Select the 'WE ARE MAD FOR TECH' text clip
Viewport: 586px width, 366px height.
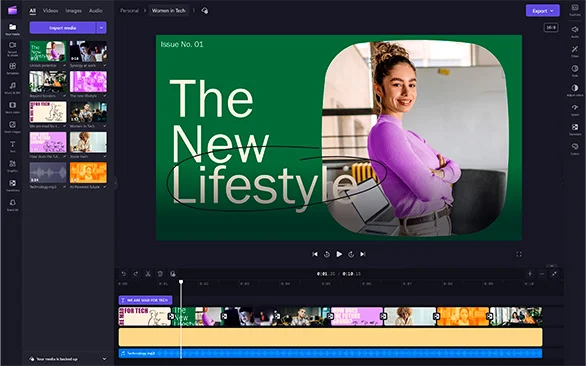(145, 300)
